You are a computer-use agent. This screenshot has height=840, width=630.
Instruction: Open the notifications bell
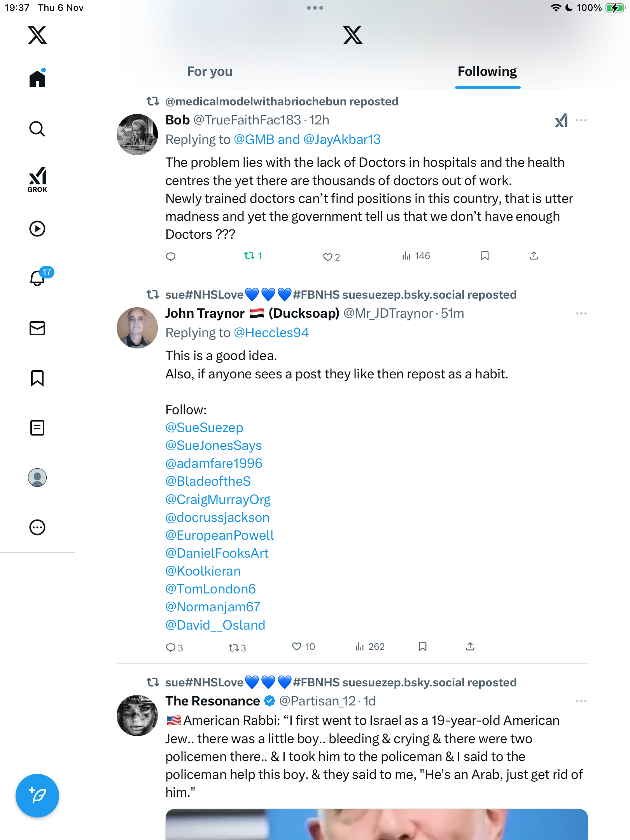tap(38, 278)
